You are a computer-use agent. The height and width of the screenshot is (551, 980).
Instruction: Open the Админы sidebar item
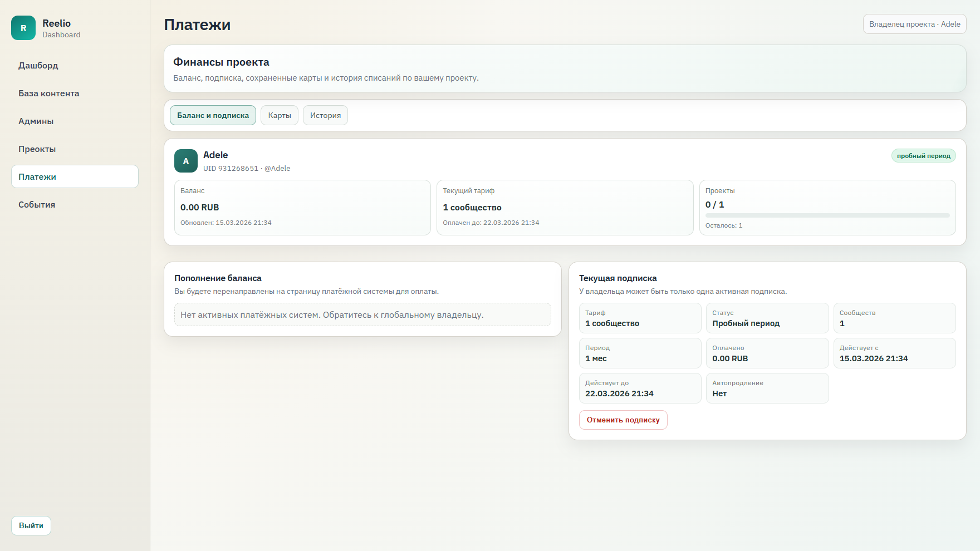(x=36, y=121)
